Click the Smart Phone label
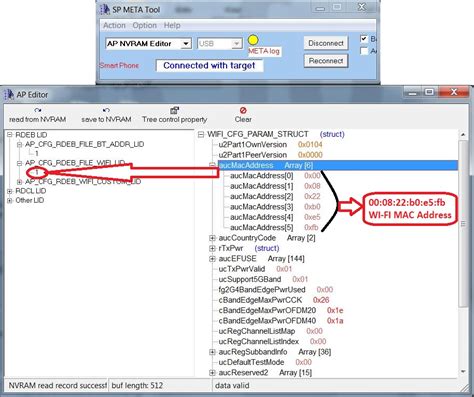Viewport: 474px width, 397px height. 119,65
